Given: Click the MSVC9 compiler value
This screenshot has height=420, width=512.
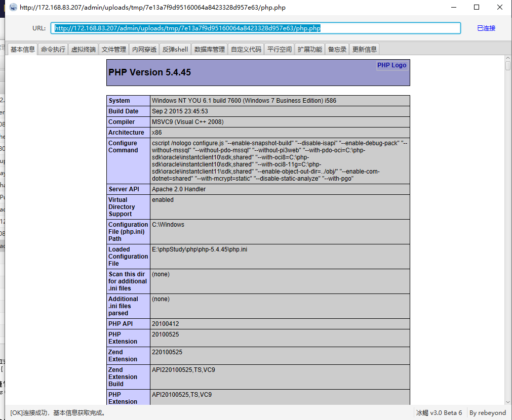Looking at the screenshot, I should pyautogui.click(x=187, y=122).
